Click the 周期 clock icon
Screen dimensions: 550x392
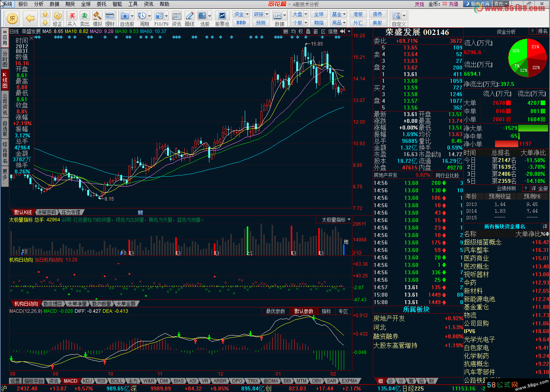tap(142, 16)
